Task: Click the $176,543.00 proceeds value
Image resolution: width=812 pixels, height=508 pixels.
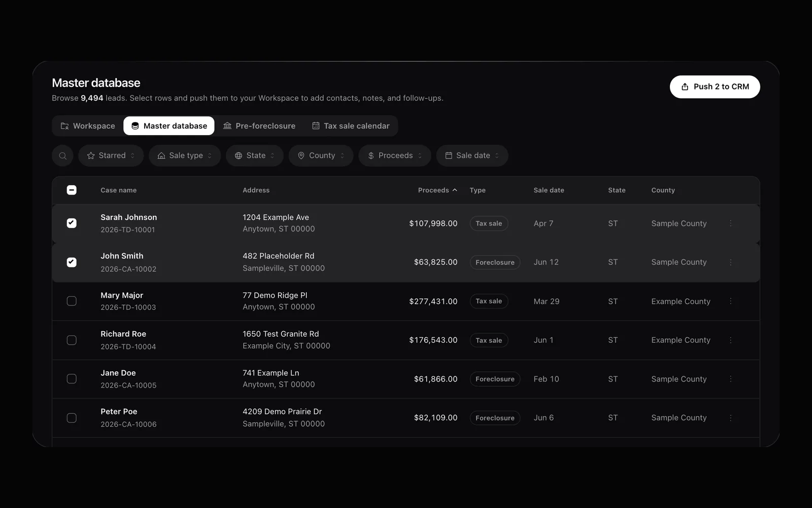Action: (433, 340)
